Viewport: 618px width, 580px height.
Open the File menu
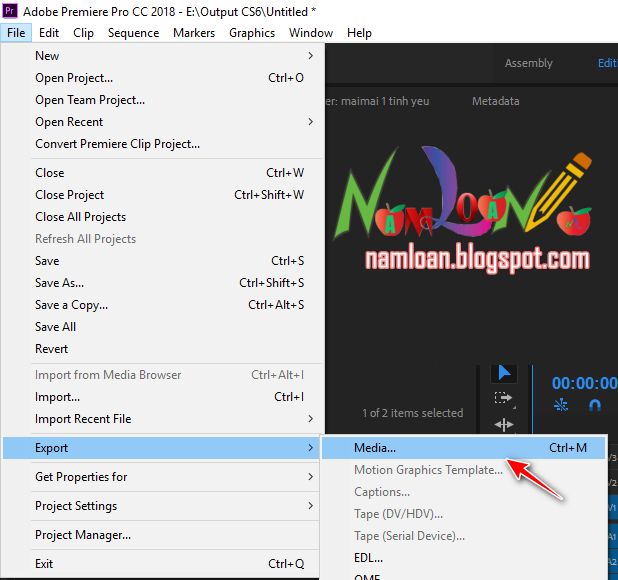(x=16, y=33)
